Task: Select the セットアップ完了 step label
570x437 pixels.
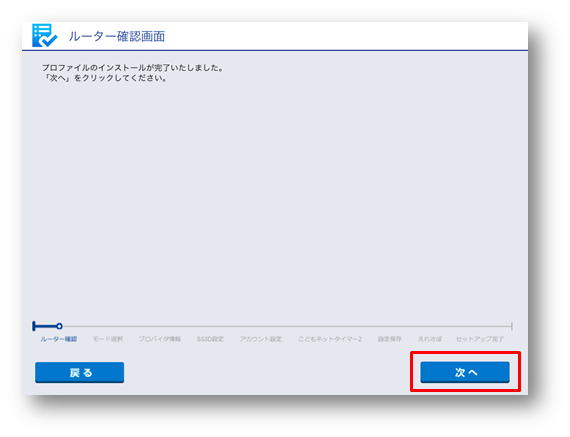Action: 480,339
